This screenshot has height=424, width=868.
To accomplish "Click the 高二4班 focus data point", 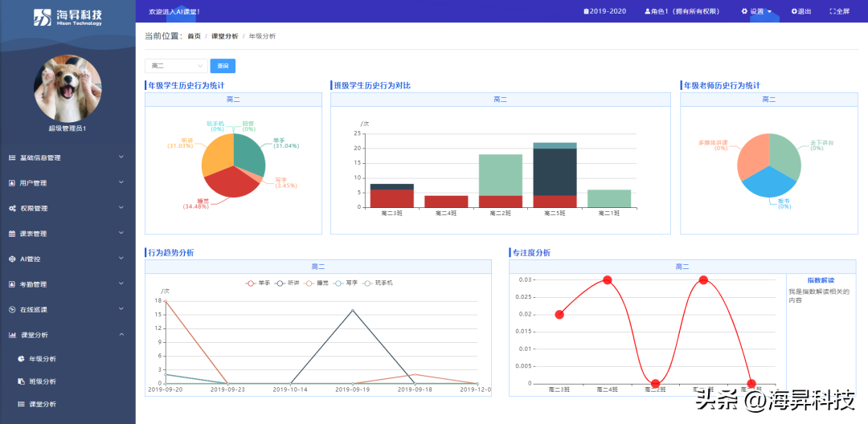I will pos(608,279).
